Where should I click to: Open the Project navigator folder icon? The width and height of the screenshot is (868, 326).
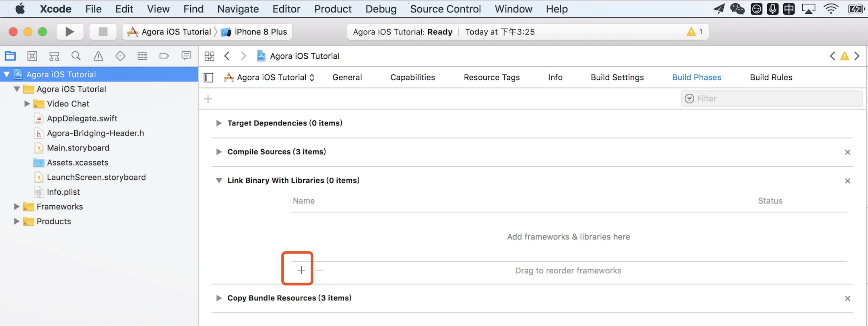10,56
